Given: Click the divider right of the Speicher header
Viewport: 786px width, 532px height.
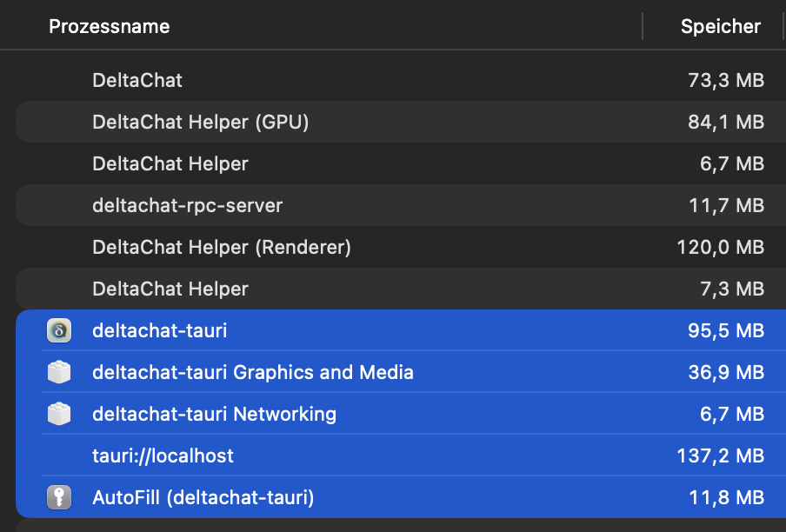Looking at the screenshot, I should 783,26.
